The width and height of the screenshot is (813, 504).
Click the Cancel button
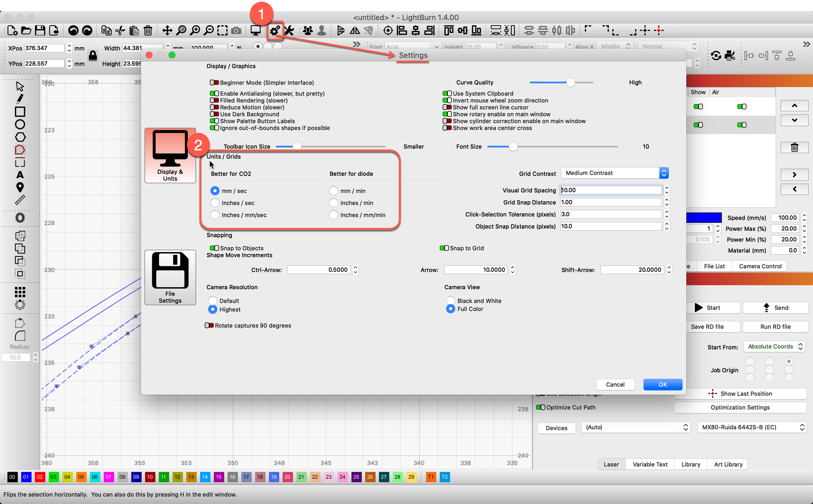coord(614,384)
